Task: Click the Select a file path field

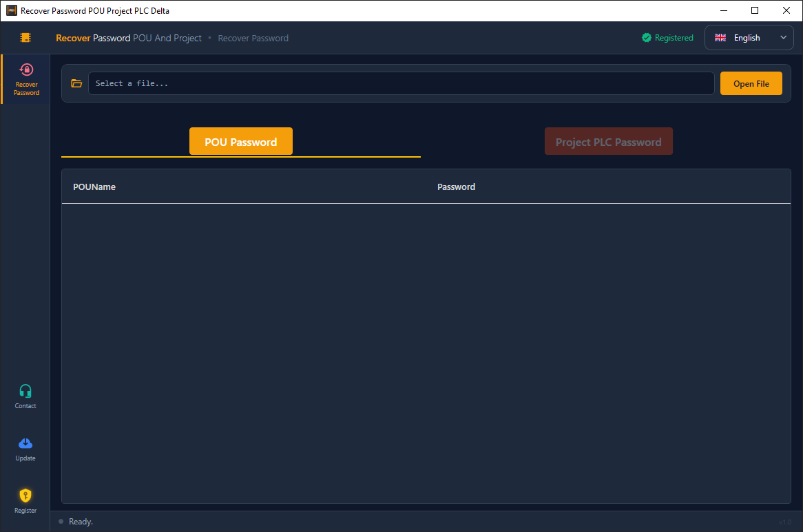Action: click(401, 83)
